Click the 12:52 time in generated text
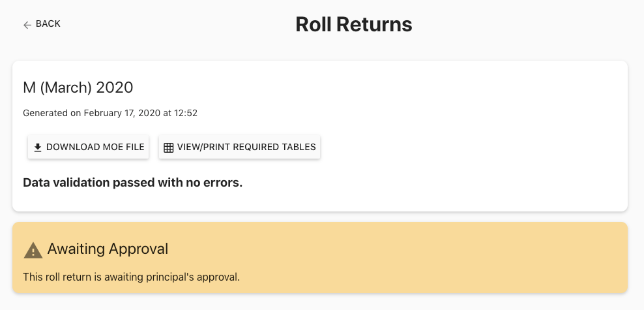 pyautogui.click(x=185, y=113)
